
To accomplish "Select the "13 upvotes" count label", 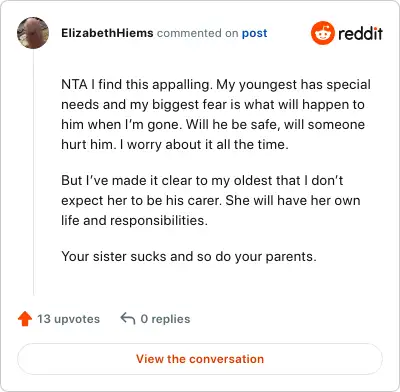I will point(68,319).
